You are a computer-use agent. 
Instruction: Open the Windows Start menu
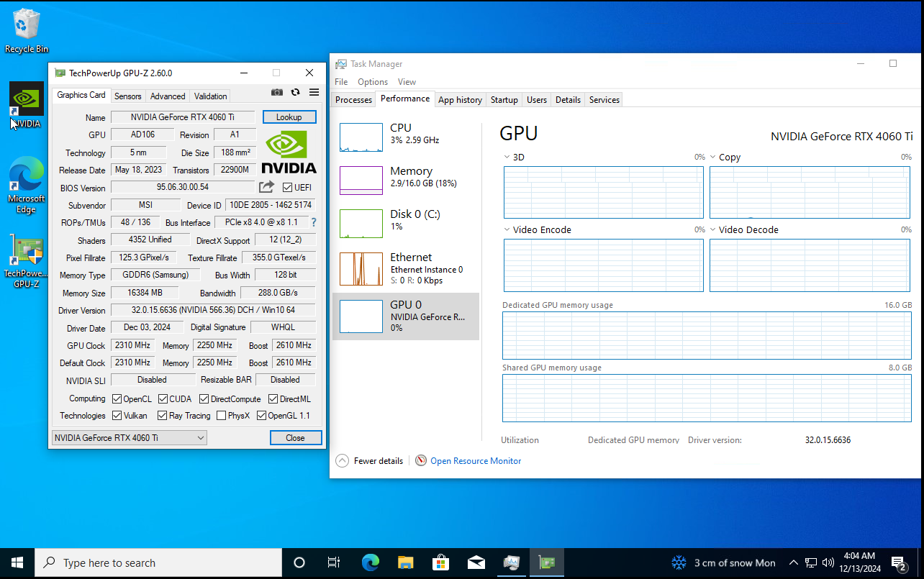(17, 562)
